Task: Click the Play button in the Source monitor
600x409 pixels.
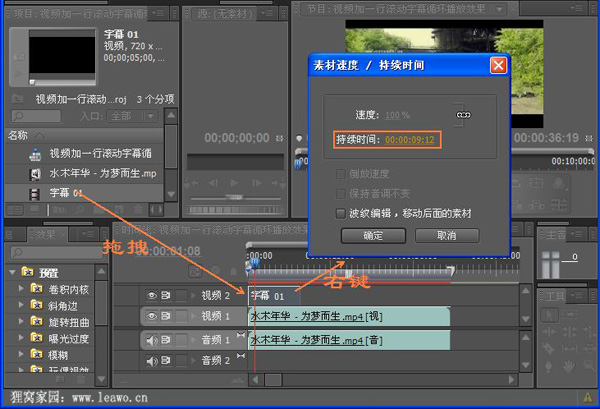Action: (x=235, y=183)
